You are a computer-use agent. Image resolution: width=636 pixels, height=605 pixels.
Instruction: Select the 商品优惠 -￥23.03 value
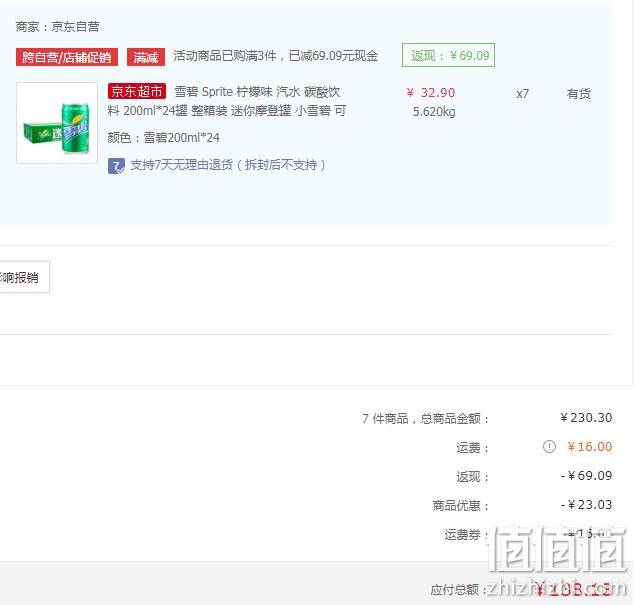click(x=586, y=505)
